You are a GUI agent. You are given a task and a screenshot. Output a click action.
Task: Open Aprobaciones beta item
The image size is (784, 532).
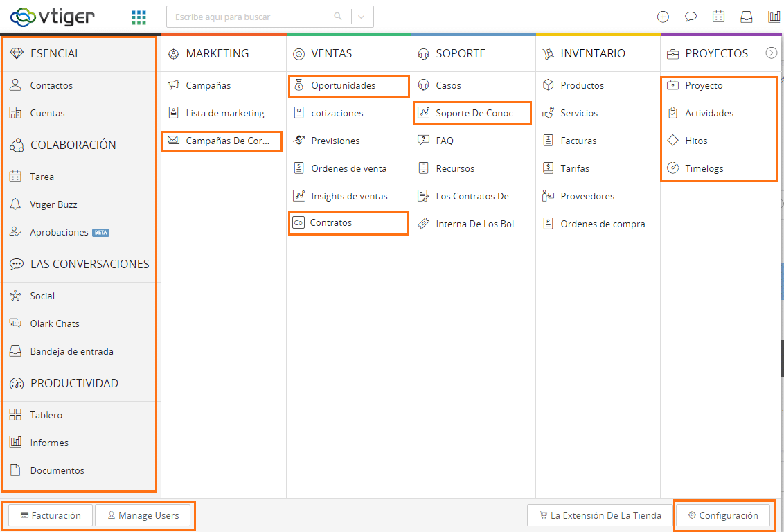[x=59, y=232]
